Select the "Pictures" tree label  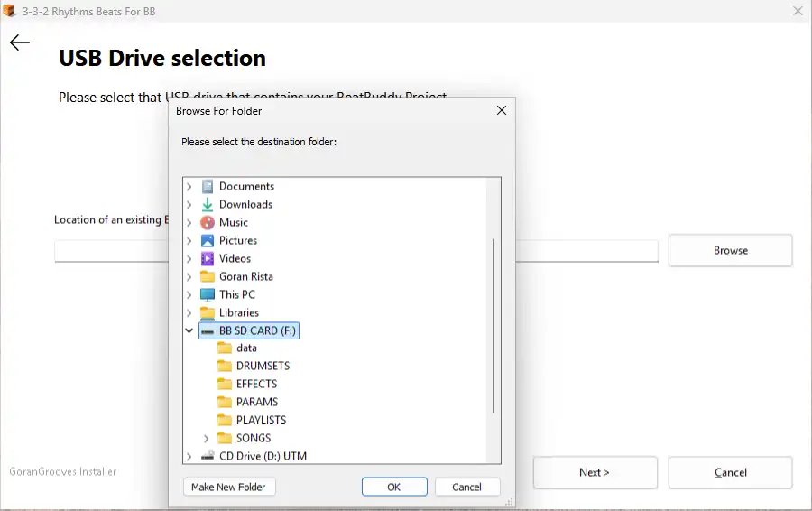[x=238, y=240]
